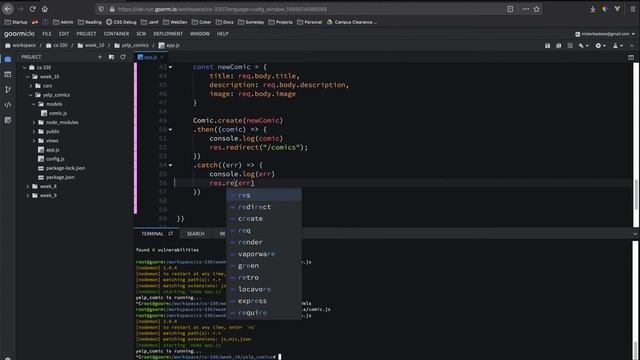This screenshot has width=640, height=360.
Task: Refresh the PROJECT file tree
Action: tap(123, 57)
